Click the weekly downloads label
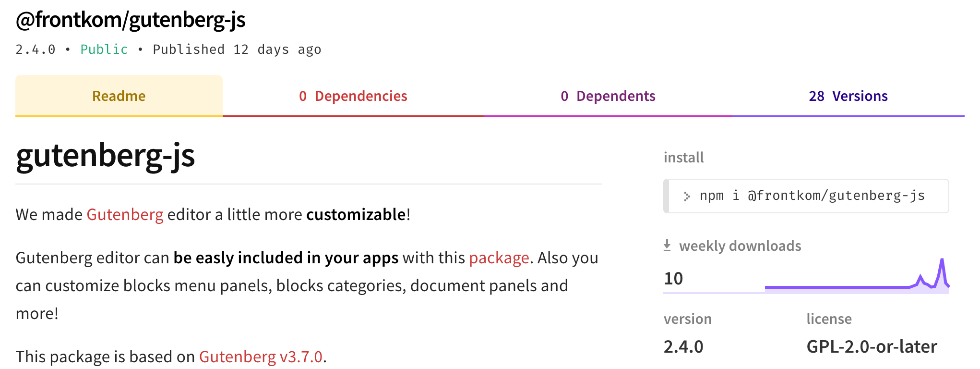This screenshot has height=369, width=980. (x=740, y=246)
